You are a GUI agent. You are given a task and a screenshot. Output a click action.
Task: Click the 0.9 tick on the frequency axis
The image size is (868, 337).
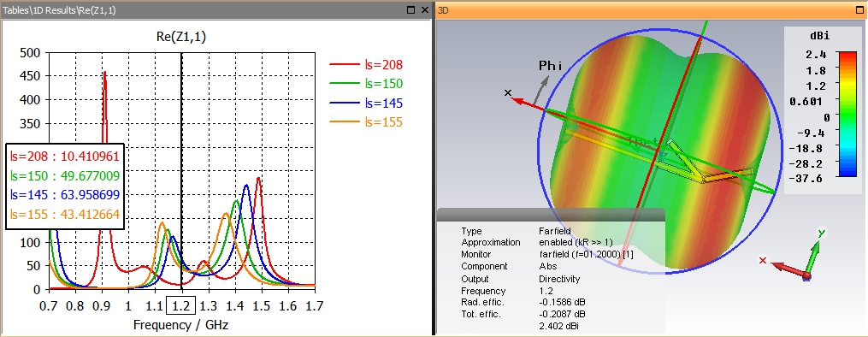[x=102, y=305]
